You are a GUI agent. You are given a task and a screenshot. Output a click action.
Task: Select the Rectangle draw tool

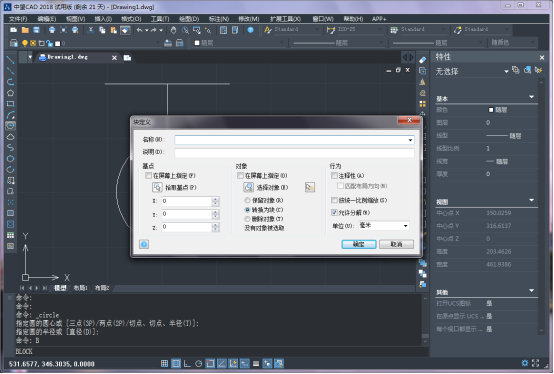coord(10,104)
